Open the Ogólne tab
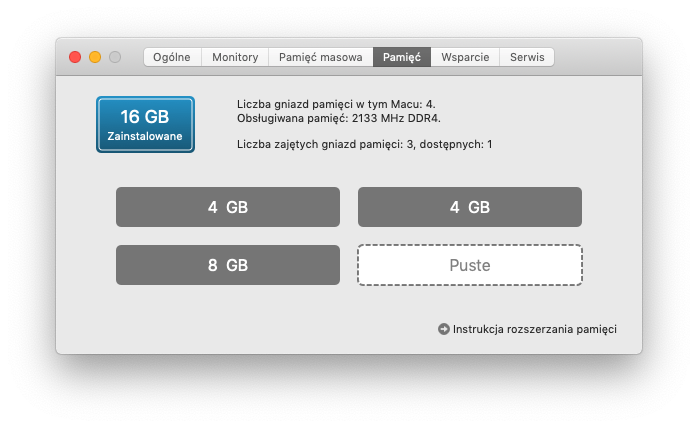Screen dimensions: 698x428 [173, 57]
